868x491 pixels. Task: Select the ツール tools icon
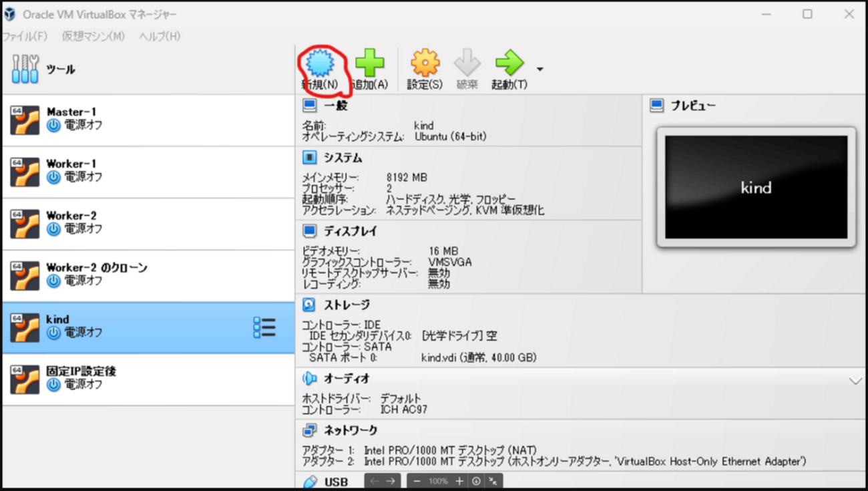(25, 69)
